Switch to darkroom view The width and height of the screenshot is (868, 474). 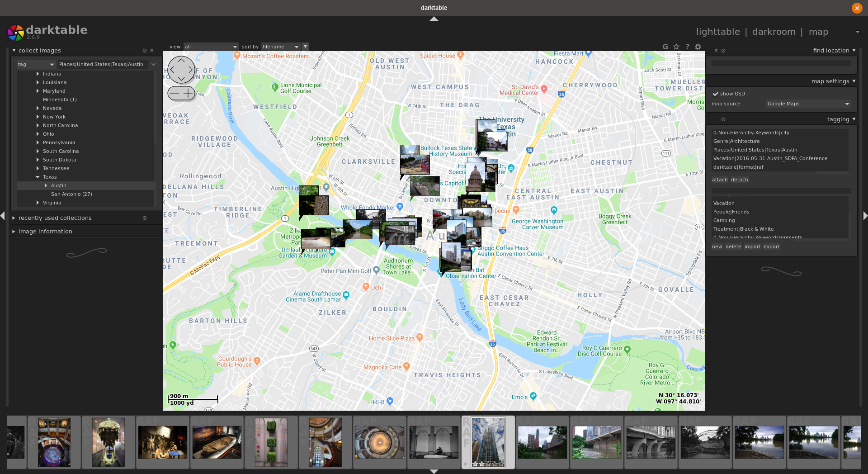(774, 32)
